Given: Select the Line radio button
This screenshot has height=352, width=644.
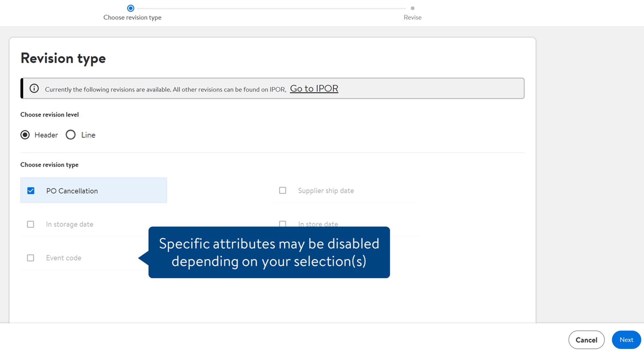Looking at the screenshot, I should pyautogui.click(x=71, y=135).
